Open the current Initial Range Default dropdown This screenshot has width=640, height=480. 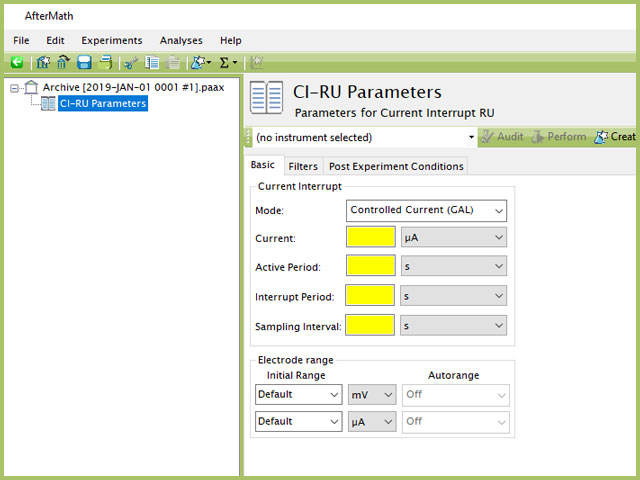(298, 421)
